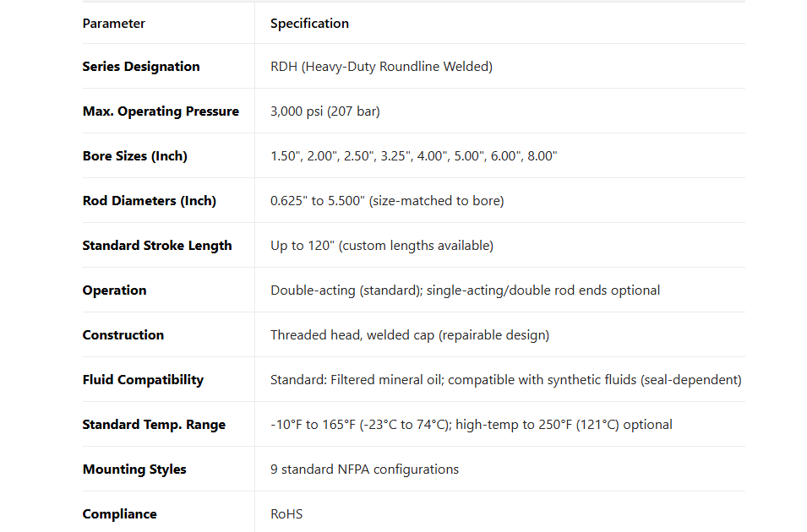Click the Parameter column header
Screen dimensions: 807x532
click(x=113, y=24)
